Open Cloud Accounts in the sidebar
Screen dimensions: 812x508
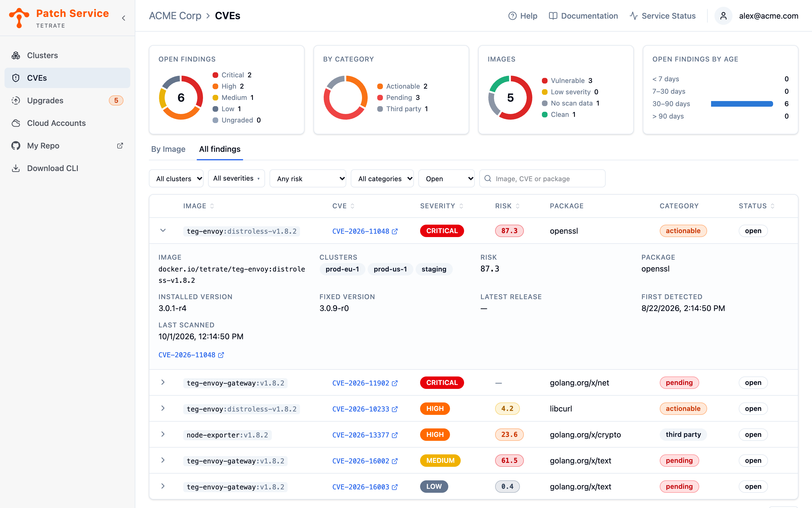pos(67,123)
